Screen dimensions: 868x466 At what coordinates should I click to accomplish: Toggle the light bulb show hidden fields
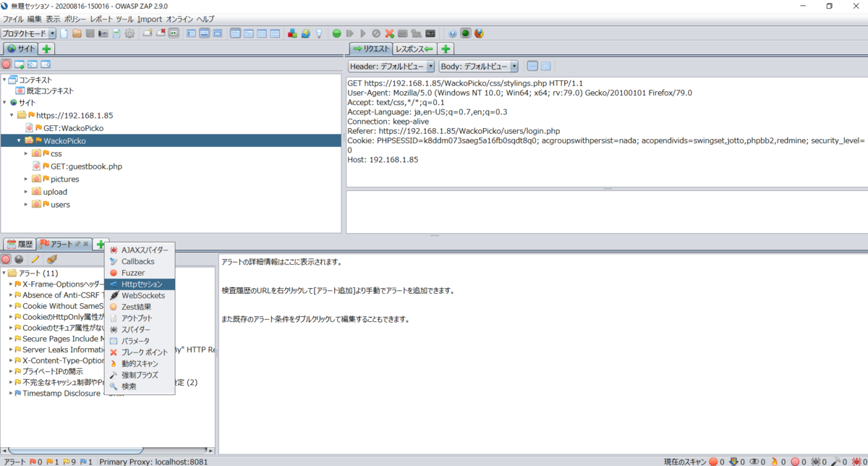(318, 33)
